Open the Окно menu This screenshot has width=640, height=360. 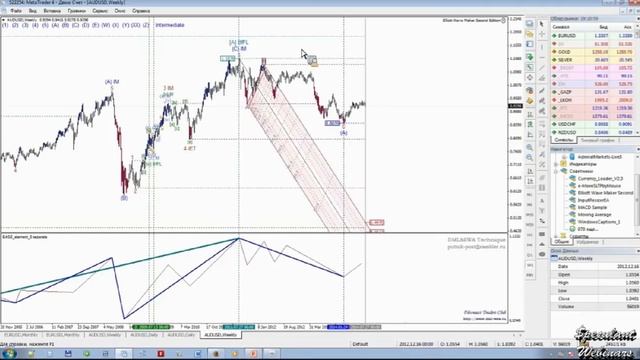120,11
